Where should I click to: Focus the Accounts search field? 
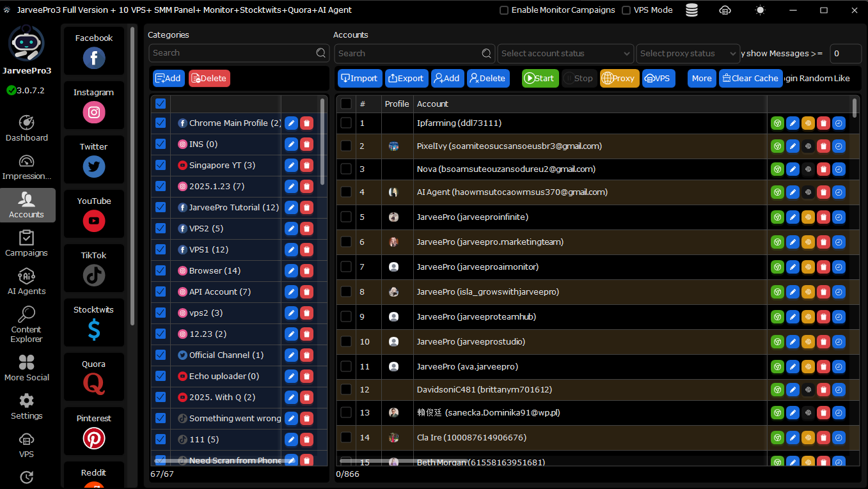tap(408, 54)
